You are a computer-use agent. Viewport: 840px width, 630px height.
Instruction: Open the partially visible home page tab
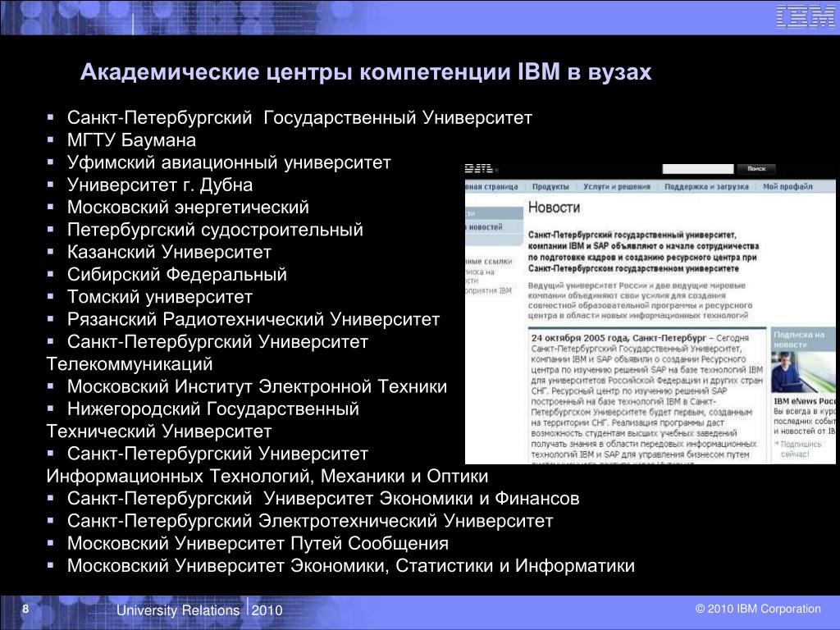tap(492, 186)
